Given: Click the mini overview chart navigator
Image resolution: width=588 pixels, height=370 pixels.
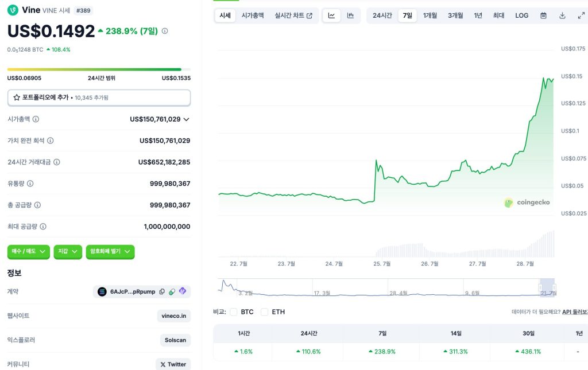Looking at the screenshot, I should coord(386,287).
